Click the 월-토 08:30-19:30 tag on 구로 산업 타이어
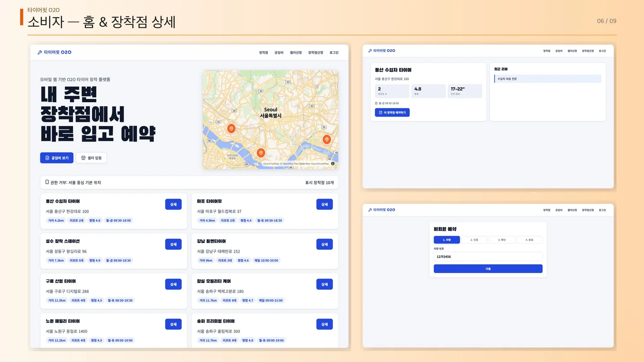This screenshot has height=362, width=644. [x=120, y=300]
